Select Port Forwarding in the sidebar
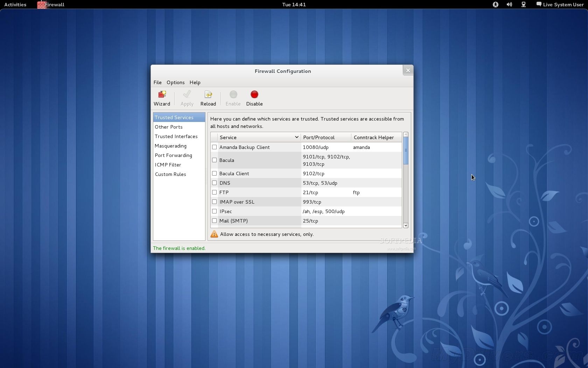The image size is (588, 368). 173,155
